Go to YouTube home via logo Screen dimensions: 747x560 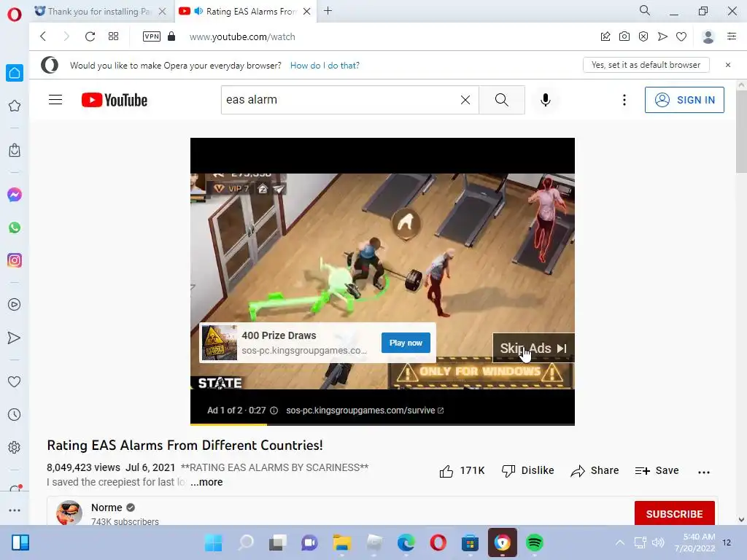[x=115, y=100]
